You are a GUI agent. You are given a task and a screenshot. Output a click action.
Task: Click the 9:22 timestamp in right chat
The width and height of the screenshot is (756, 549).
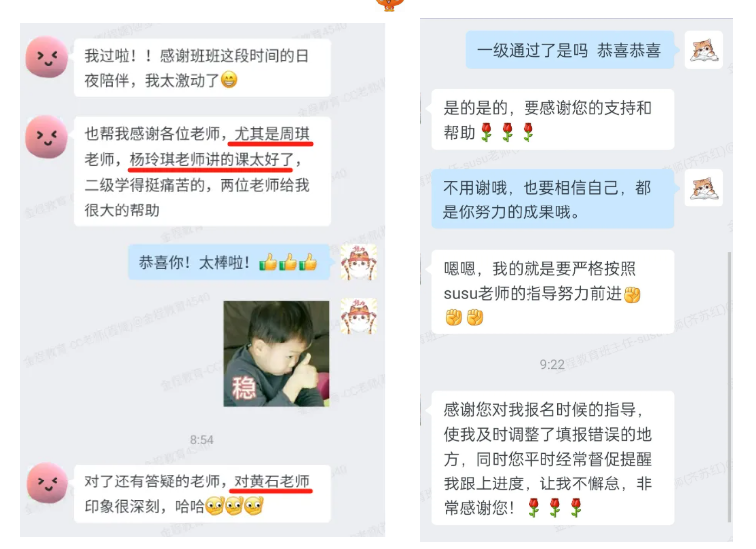coord(552,365)
